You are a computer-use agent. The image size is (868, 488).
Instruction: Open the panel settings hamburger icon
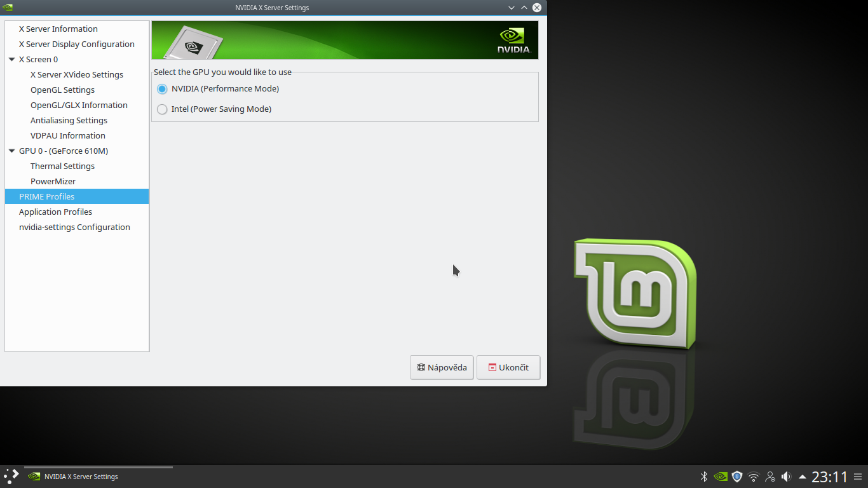pyautogui.click(x=858, y=477)
